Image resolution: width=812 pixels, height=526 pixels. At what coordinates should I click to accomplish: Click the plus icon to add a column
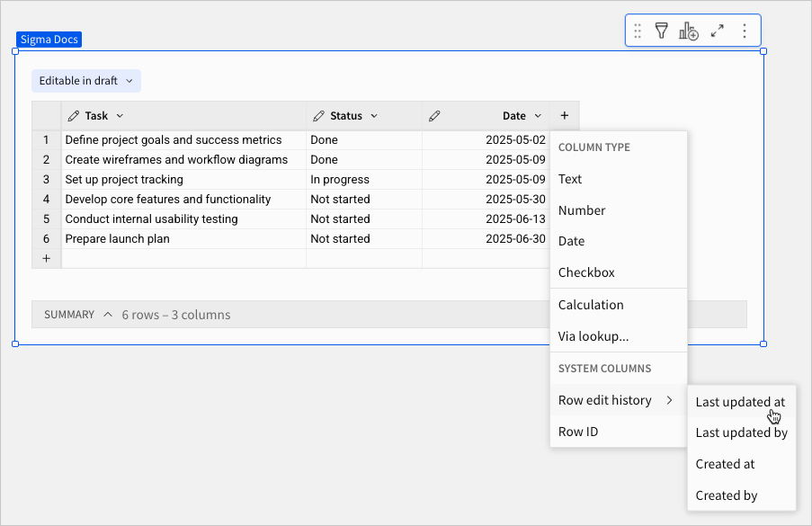565,116
